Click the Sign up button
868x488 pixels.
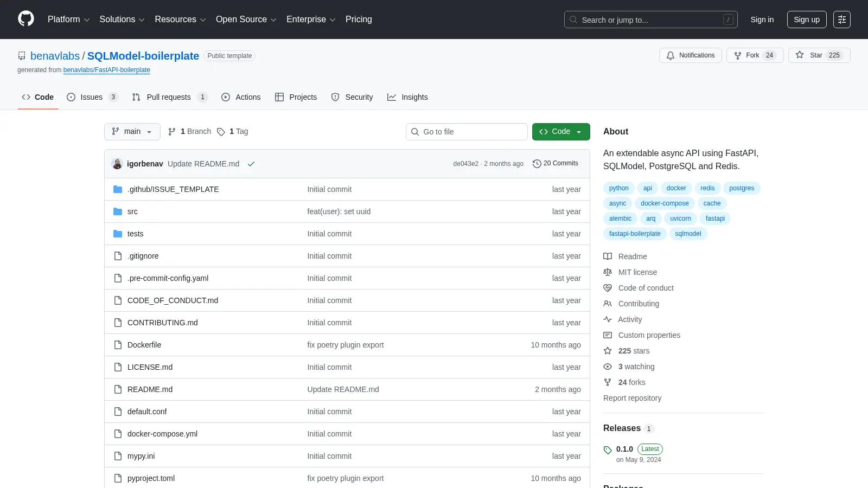coord(807,20)
